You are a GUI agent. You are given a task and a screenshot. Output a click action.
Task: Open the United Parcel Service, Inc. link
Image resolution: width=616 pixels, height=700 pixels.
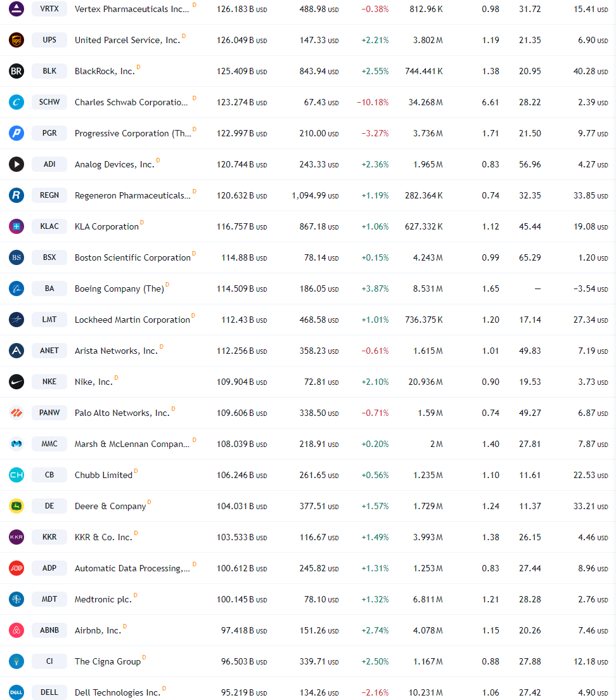pos(127,40)
